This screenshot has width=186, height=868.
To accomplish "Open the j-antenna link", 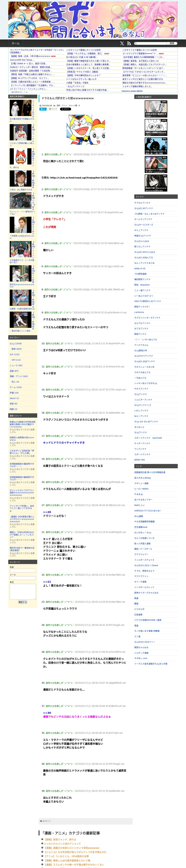I will tap(139, 312).
